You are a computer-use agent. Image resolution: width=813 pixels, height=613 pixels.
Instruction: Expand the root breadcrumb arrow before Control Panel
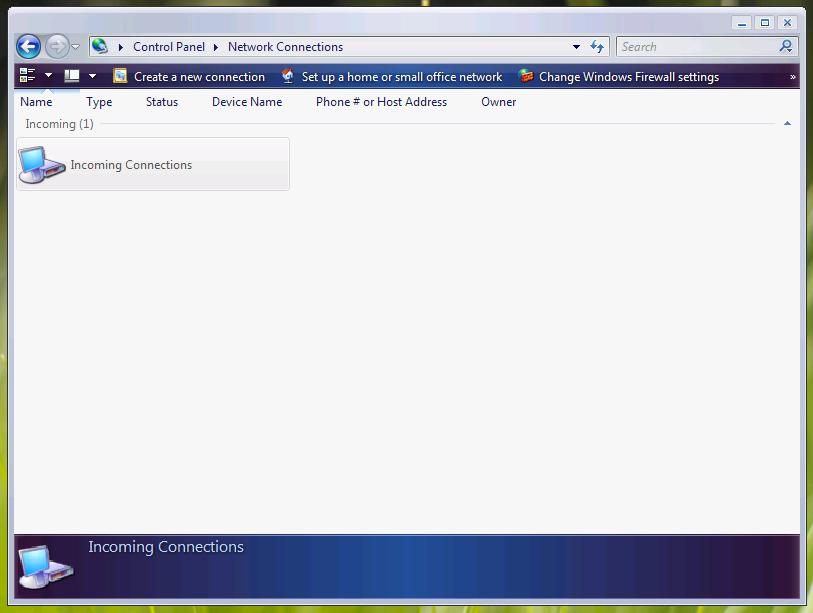tap(120, 47)
